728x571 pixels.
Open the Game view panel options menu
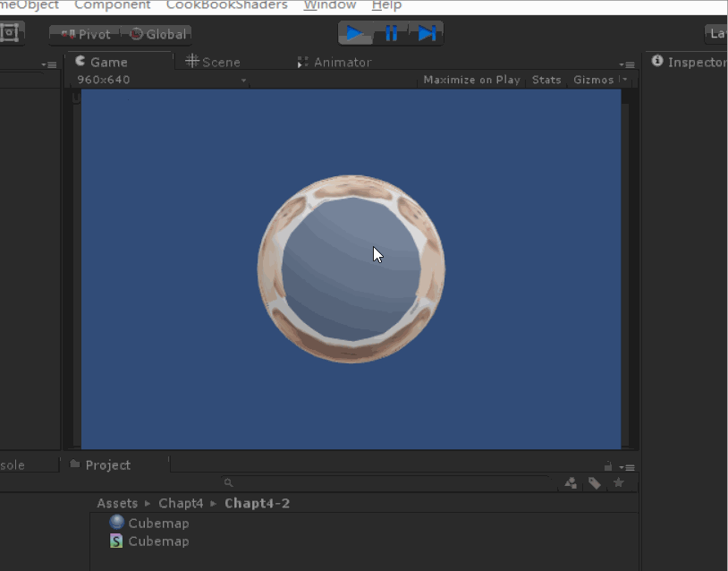tap(627, 64)
